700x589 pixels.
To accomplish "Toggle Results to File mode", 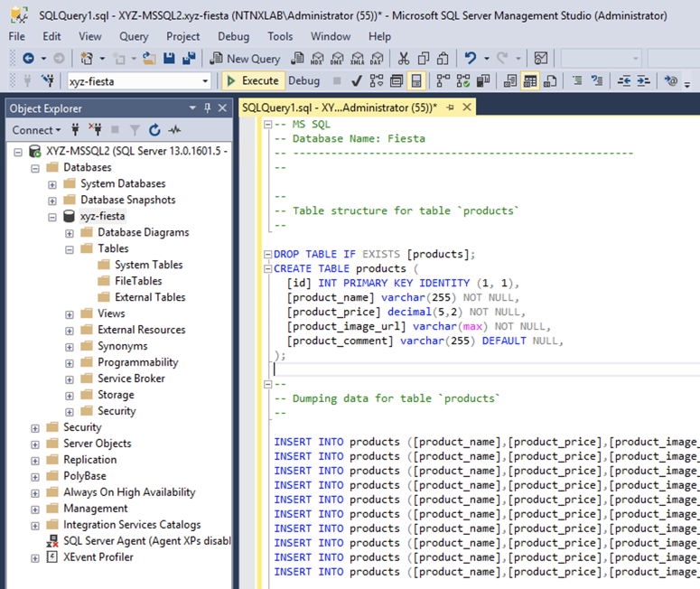I will click(x=550, y=80).
